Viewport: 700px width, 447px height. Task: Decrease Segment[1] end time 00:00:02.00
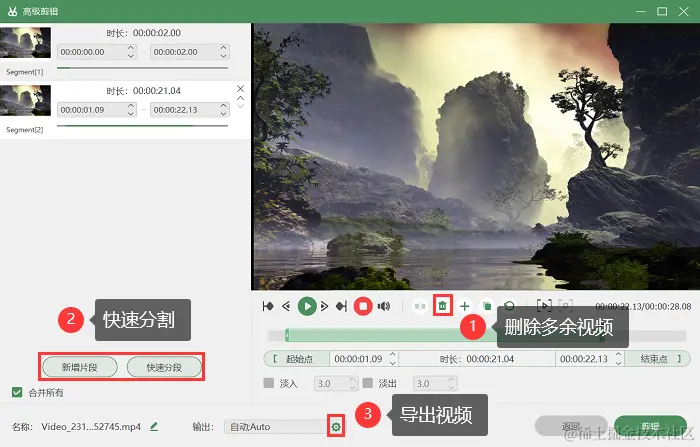point(223,56)
